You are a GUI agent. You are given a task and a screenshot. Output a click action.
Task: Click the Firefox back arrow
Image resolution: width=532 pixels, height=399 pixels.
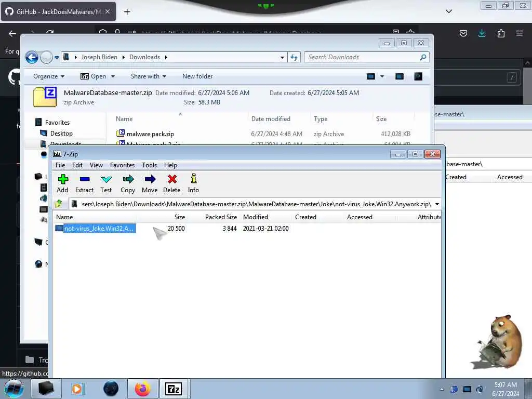tap(12, 33)
